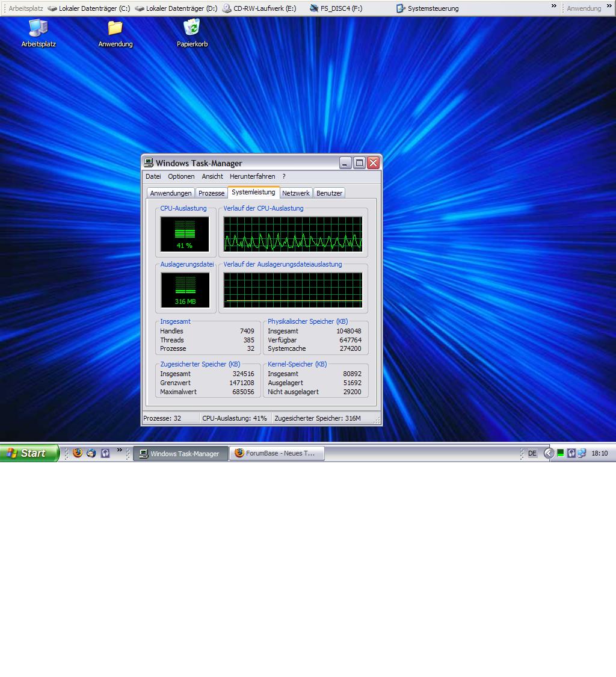This screenshot has height=677, width=616.
Task: Click network computers tray icon
Action: click(x=582, y=453)
